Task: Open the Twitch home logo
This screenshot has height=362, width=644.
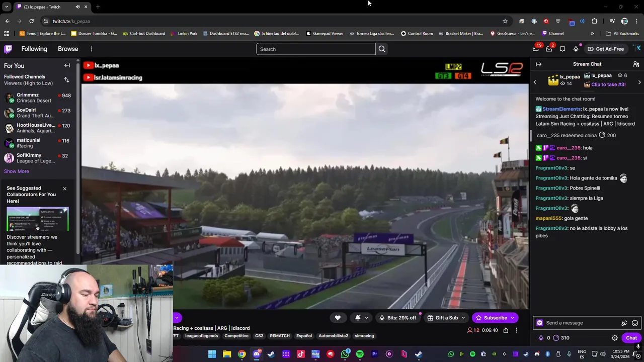Action: [x=8, y=49]
